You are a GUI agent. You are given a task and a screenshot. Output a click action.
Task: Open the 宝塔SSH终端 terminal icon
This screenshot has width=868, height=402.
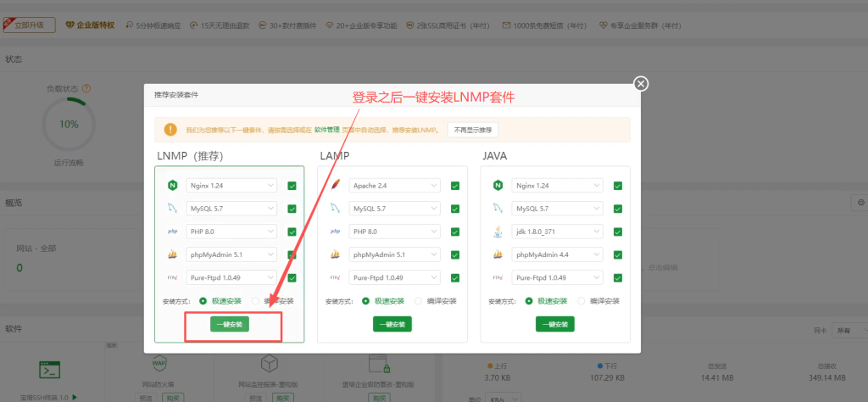(50, 369)
